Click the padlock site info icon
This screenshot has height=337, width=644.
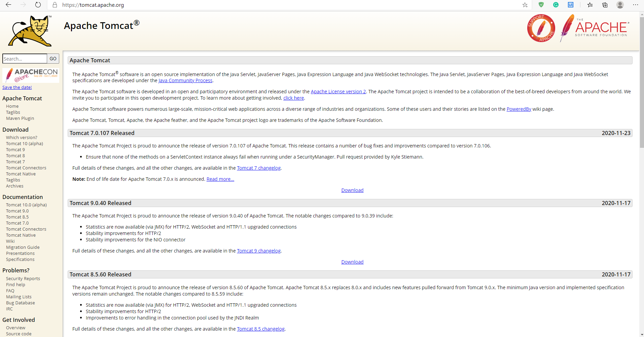click(x=55, y=5)
